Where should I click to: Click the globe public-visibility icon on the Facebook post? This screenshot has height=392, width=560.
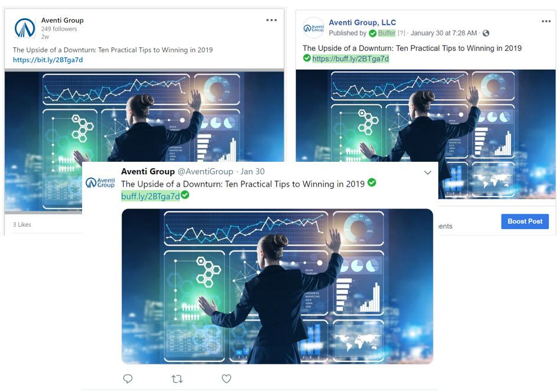pos(486,33)
